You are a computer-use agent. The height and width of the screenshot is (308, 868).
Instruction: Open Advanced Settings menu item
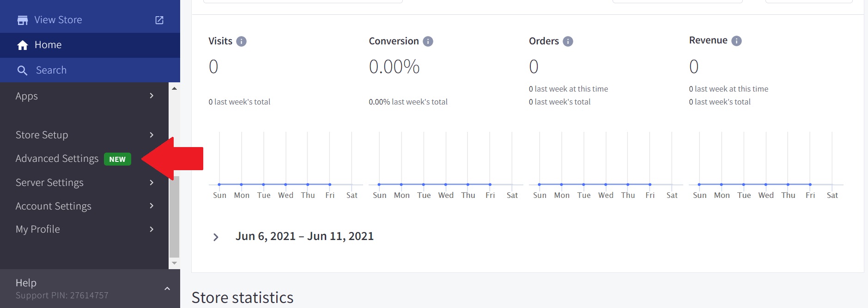point(57,159)
